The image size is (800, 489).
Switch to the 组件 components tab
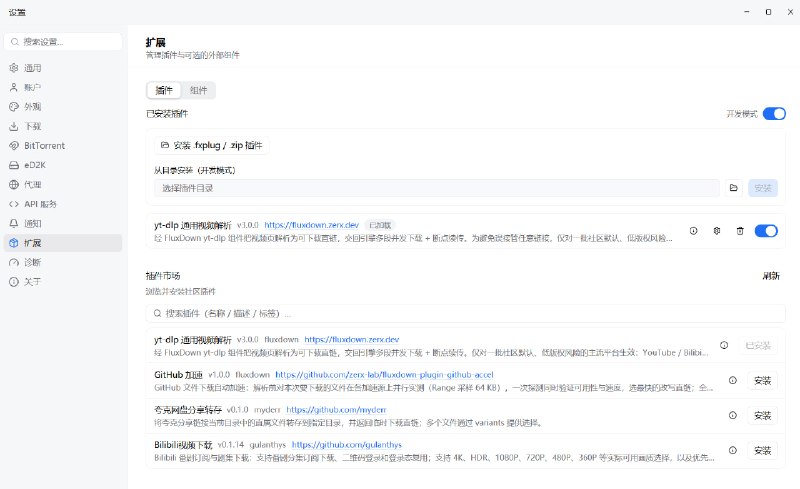pos(198,90)
